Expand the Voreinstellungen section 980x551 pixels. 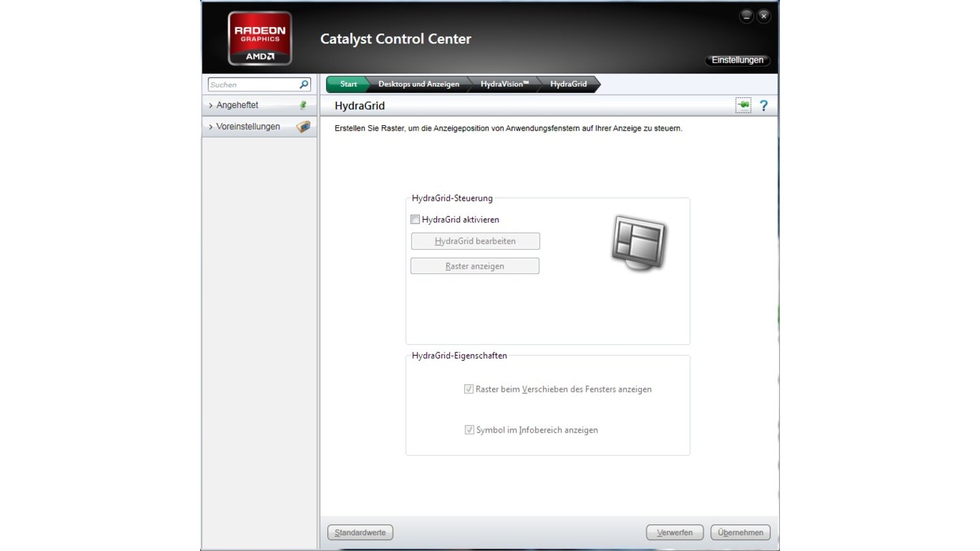tap(259, 127)
